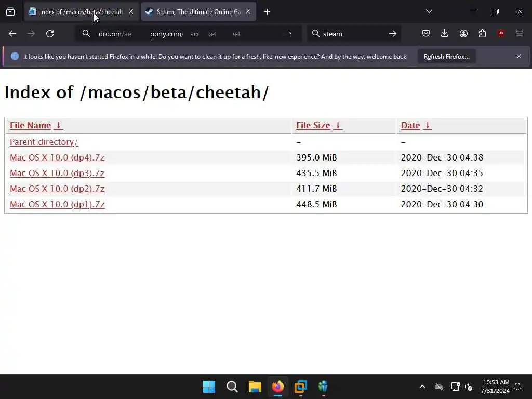Open the Firefox account icon
This screenshot has width=532, height=399.
pyautogui.click(x=463, y=33)
